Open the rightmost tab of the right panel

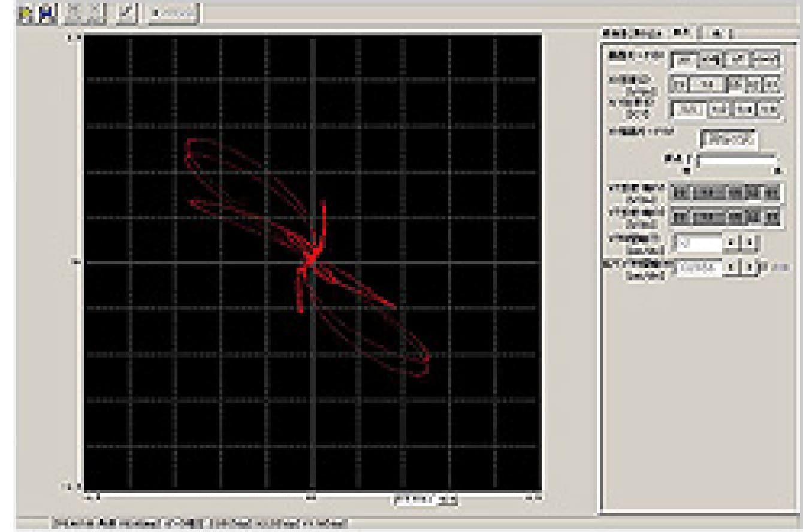tap(718, 33)
